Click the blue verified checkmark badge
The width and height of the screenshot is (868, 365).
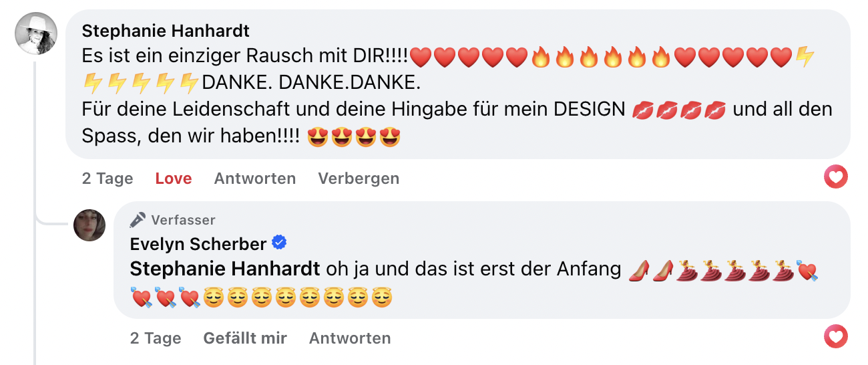tap(280, 243)
